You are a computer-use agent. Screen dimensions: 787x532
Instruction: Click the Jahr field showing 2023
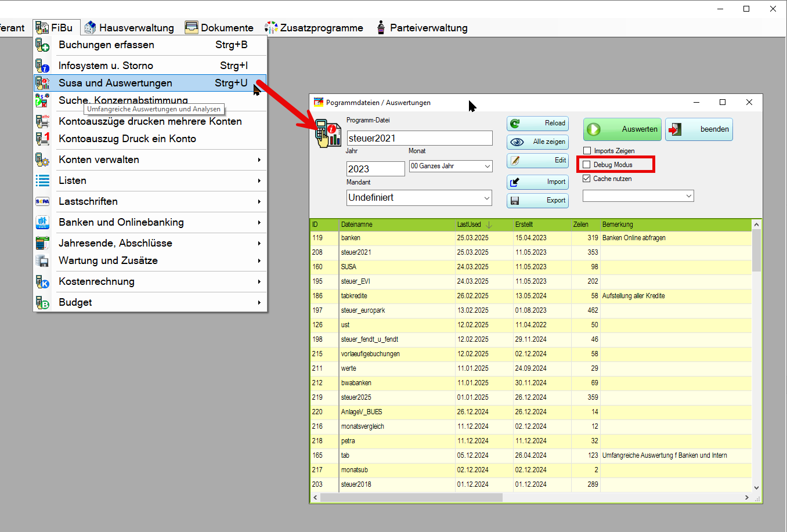tap(376, 169)
